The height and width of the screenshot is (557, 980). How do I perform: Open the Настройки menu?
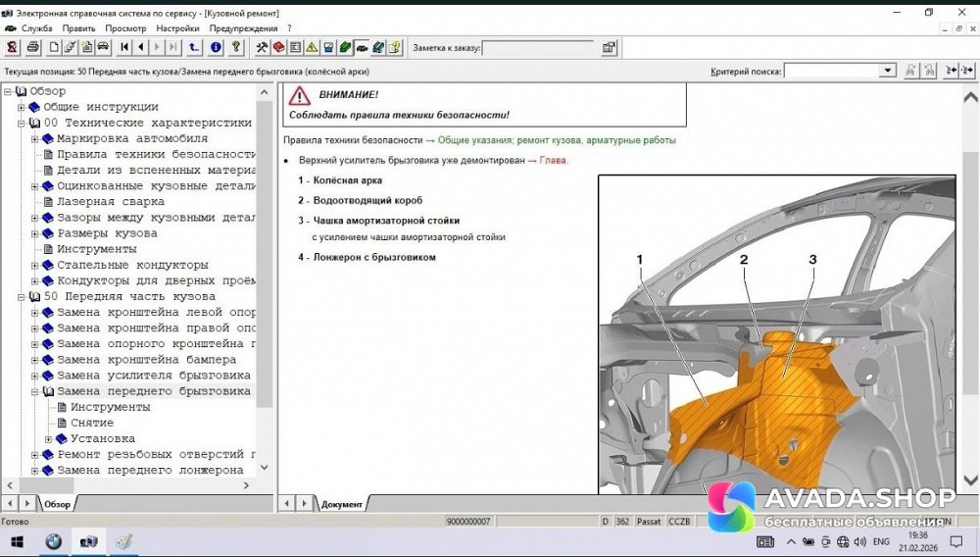(176, 28)
